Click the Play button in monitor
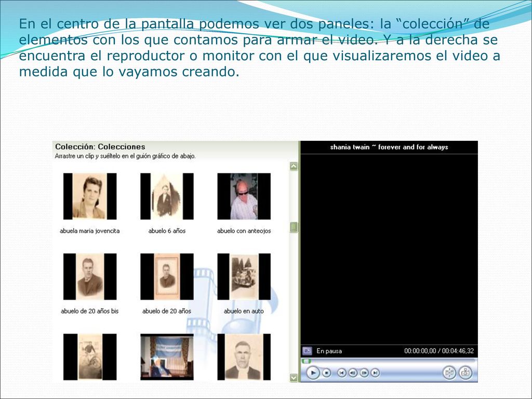 pyautogui.click(x=313, y=373)
